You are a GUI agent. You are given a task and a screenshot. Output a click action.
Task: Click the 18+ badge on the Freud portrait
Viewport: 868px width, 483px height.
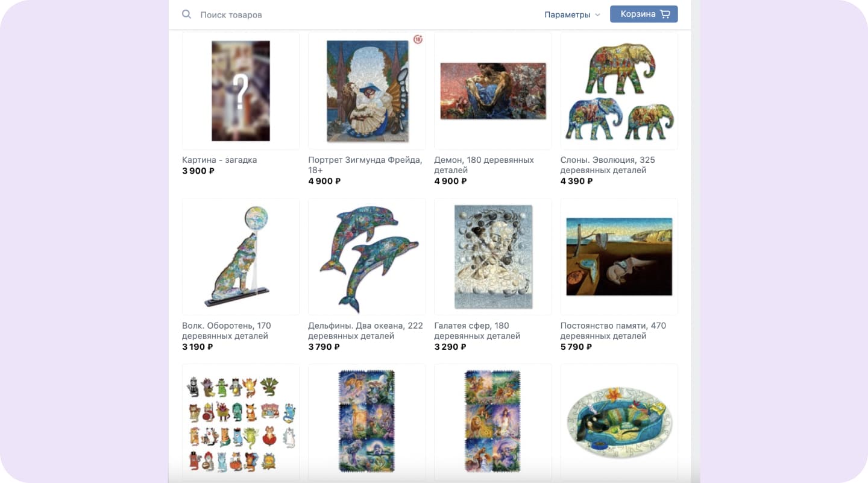pos(418,39)
